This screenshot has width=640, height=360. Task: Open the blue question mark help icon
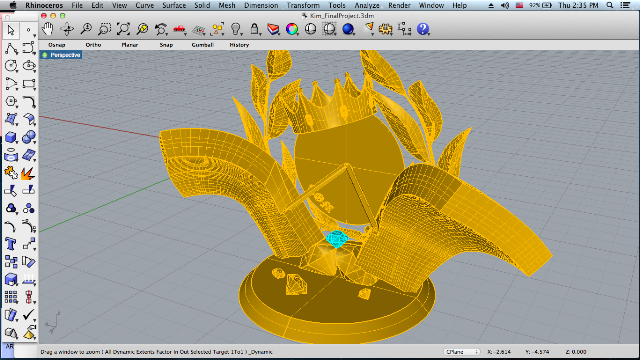pos(423,29)
